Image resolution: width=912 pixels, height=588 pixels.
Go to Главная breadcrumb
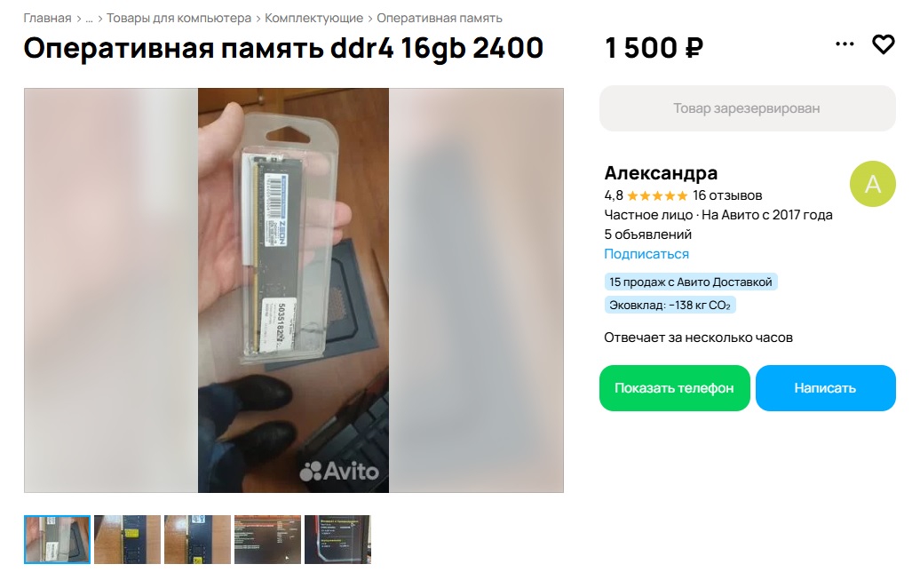click(x=47, y=18)
